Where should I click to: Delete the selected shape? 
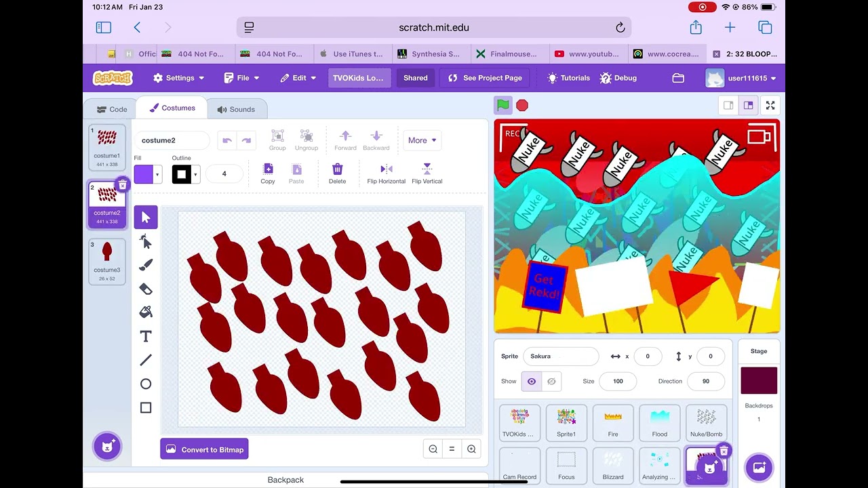tap(337, 174)
